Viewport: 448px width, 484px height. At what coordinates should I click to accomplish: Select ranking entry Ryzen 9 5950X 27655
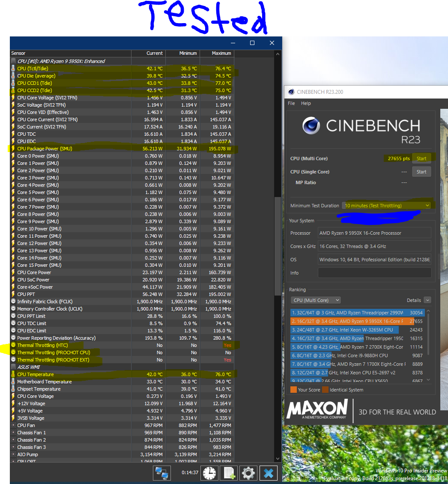pyautogui.click(x=358, y=321)
